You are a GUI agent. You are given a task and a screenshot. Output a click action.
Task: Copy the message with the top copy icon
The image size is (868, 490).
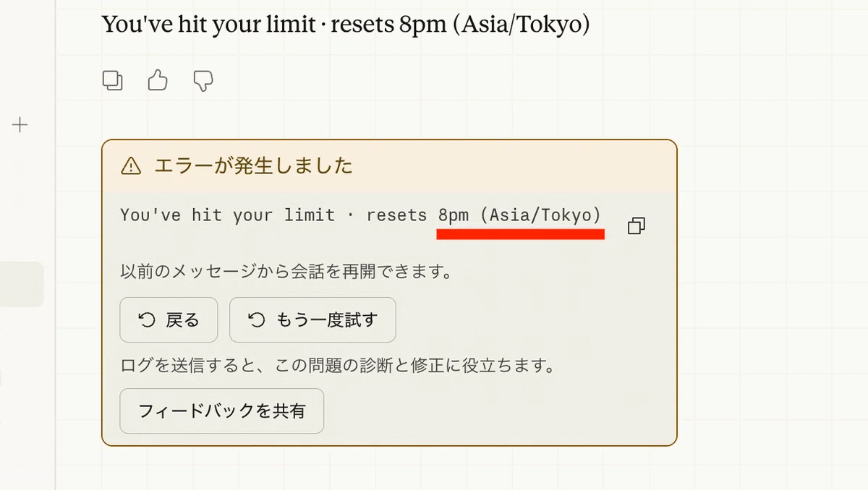113,80
